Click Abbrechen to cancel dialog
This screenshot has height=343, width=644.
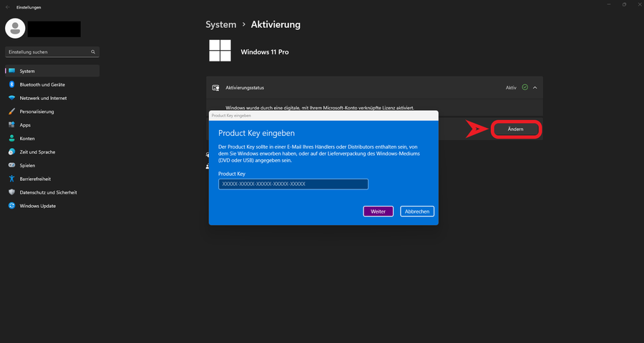pos(417,212)
